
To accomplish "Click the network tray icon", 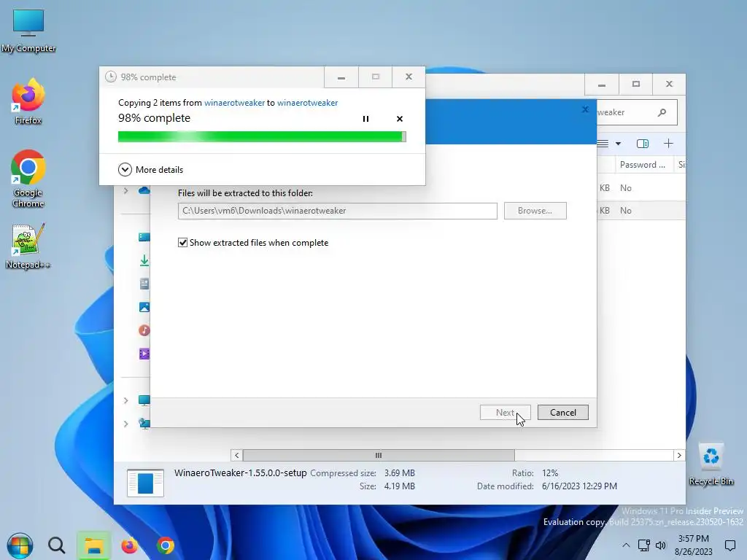I will point(643,545).
